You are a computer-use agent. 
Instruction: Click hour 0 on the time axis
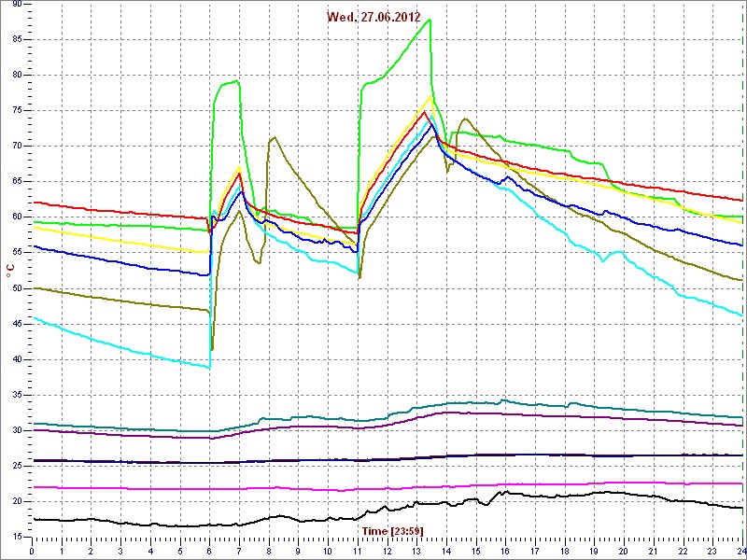point(32,550)
